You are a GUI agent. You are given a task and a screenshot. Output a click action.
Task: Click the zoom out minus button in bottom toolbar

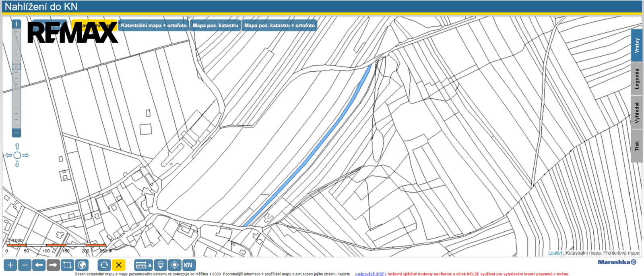[25, 265]
